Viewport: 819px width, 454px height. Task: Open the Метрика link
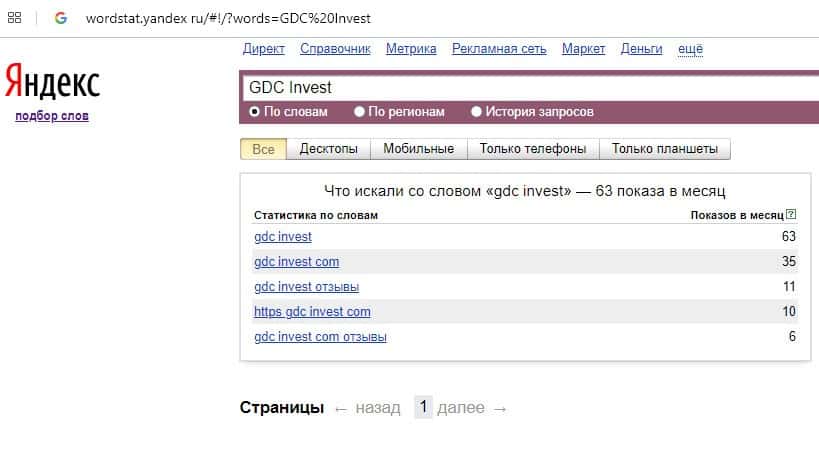click(x=411, y=48)
